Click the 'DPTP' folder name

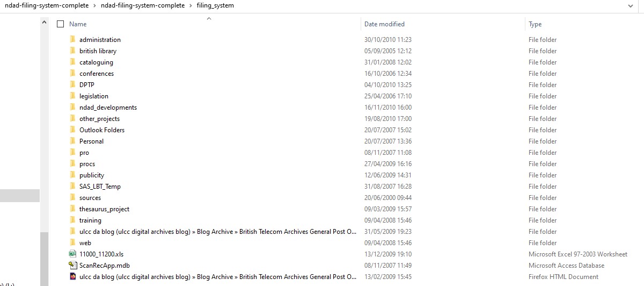pos(87,84)
